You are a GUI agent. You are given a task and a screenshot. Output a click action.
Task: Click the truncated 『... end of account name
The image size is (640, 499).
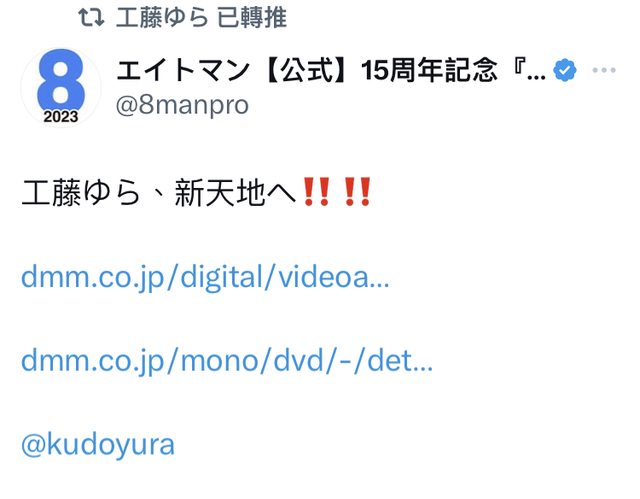[528, 70]
